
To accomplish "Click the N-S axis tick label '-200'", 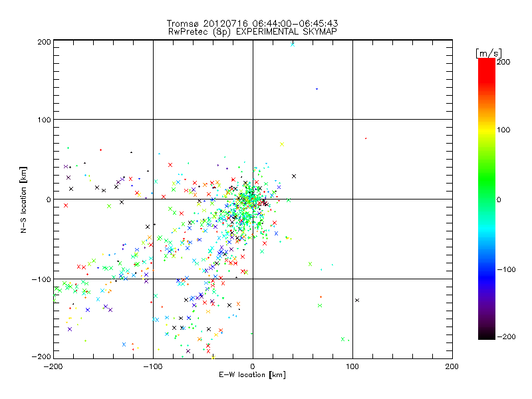I will point(41,356).
